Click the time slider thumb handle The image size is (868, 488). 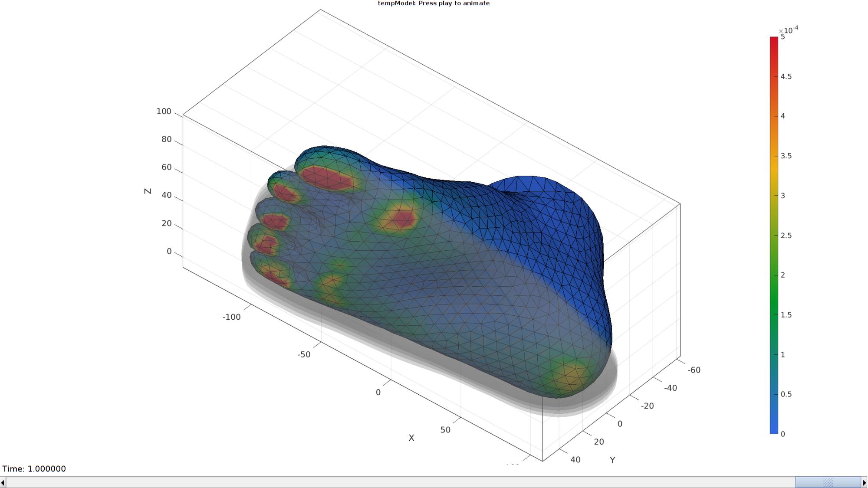pyautogui.click(x=828, y=482)
